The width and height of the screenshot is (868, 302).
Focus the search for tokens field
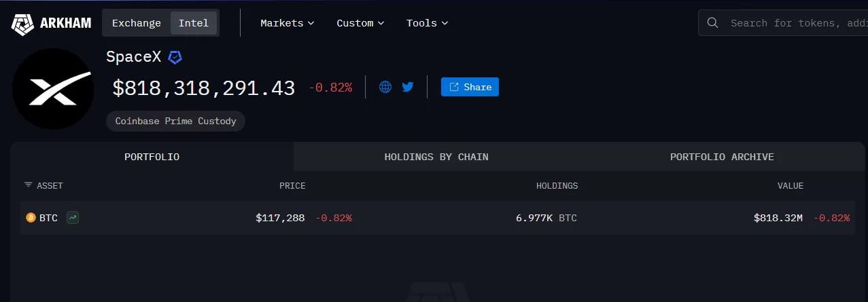tap(795, 23)
